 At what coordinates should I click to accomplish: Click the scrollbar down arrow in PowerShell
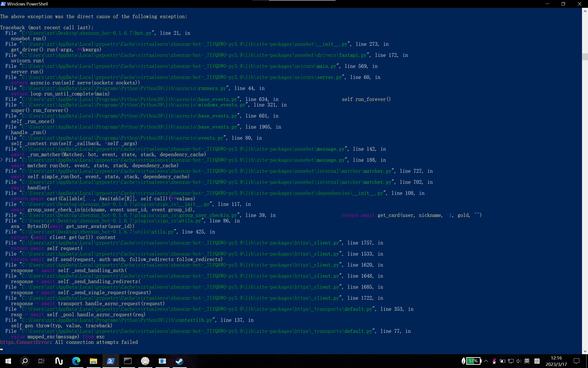click(585, 351)
